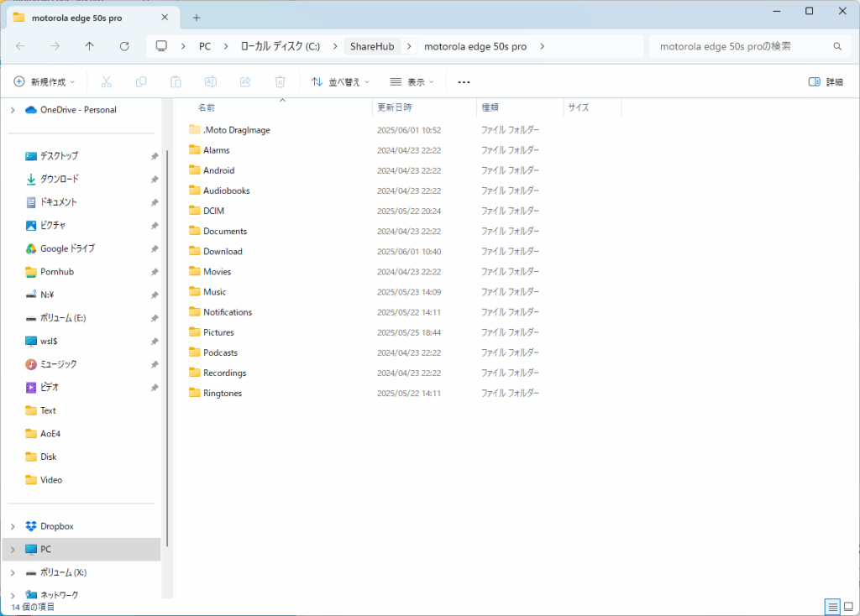Go forward with the right arrow
860x616 pixels.
tap(55, 46)
